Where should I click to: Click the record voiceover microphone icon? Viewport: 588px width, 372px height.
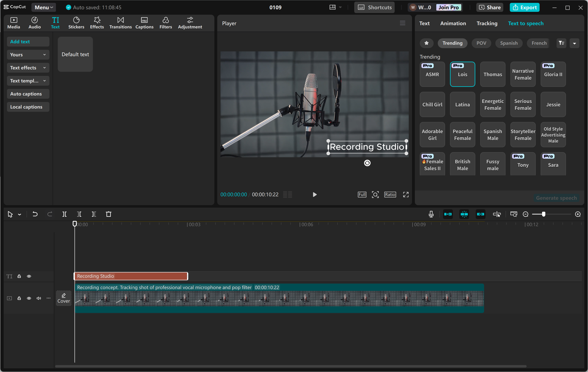(x=431, y=214)
